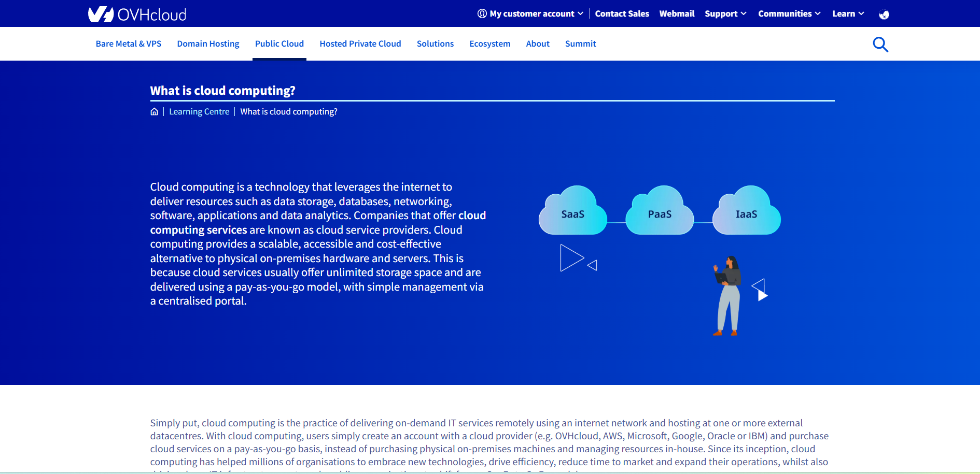Image resolution: width=980 pixels, height=474 pixels.
Task: Open the search magnifier icon
Action: pos(880,45)
